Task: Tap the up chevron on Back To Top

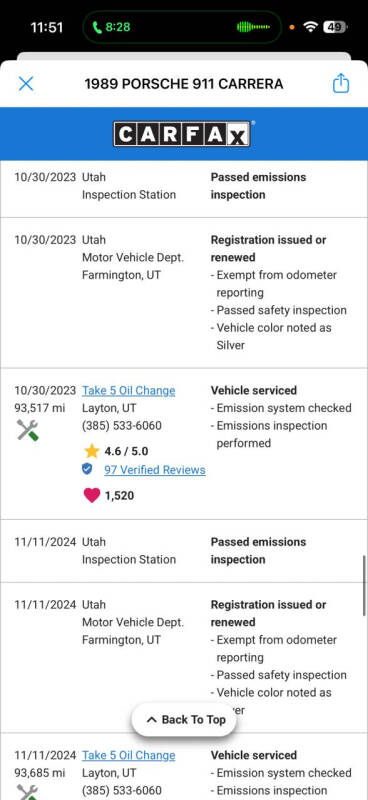Action: click(x=152, y=720)
